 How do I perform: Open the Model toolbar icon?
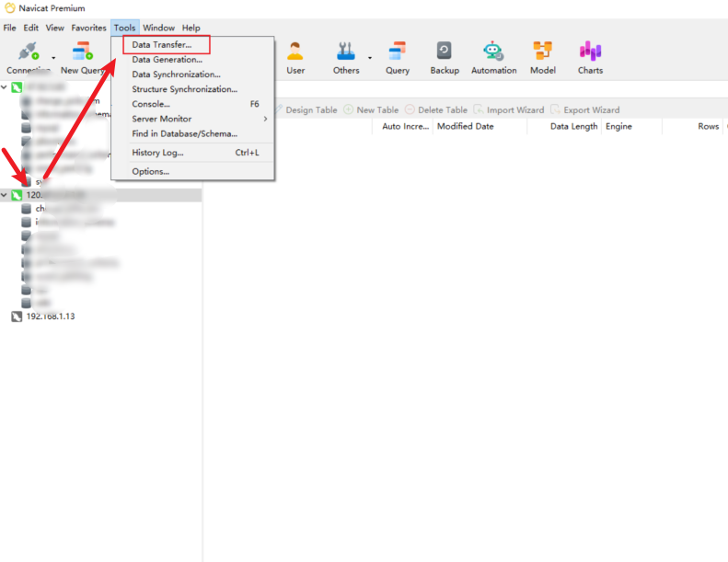[x=543, y=51]
